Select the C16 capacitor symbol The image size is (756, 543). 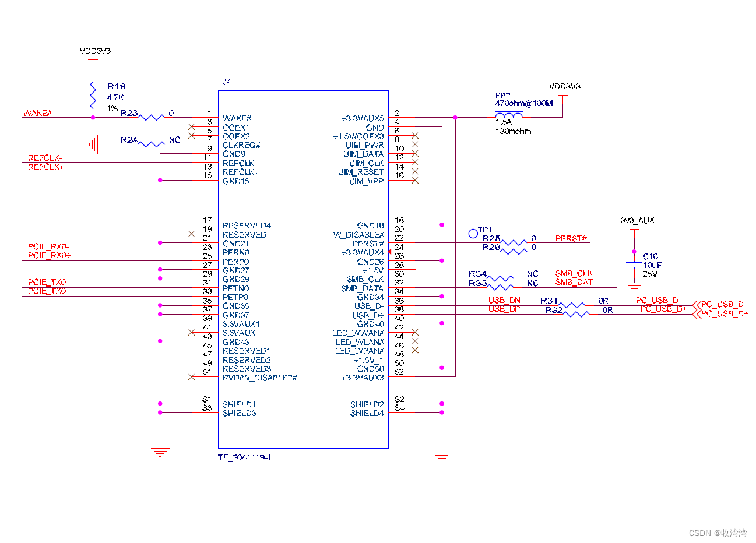pos(634,265)
